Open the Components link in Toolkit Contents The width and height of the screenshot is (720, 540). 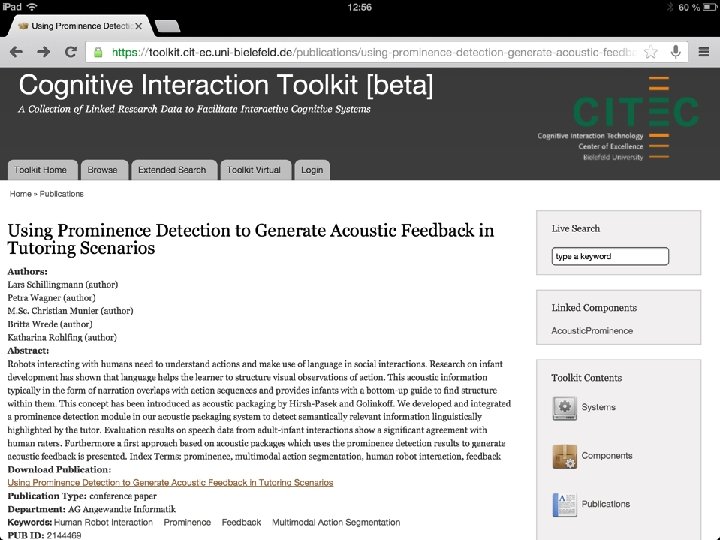607,456
